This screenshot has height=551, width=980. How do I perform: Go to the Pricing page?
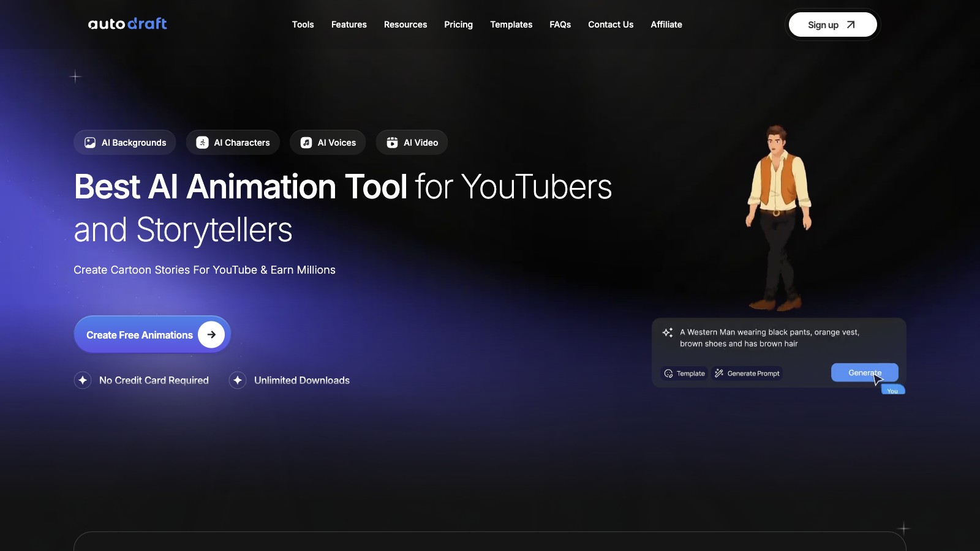coord(458,24)
